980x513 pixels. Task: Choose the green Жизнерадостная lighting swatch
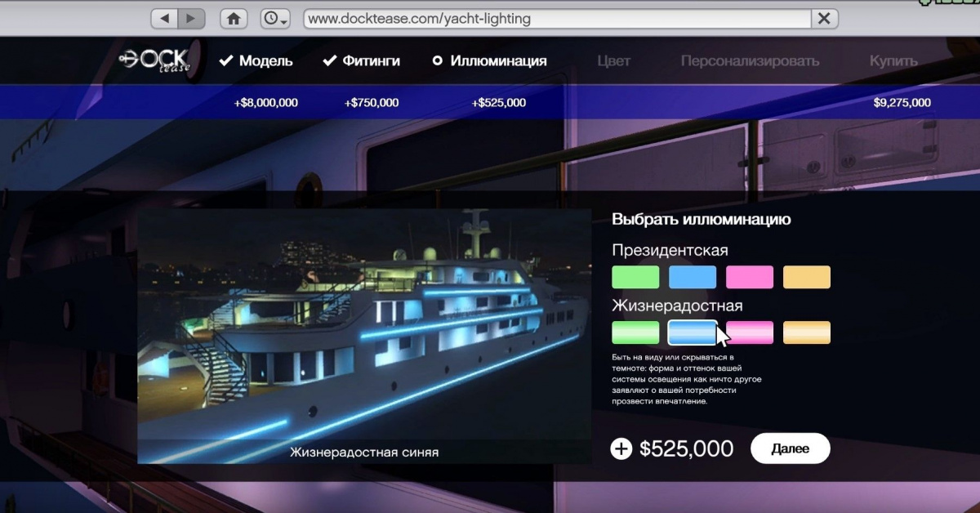point(635,332)
